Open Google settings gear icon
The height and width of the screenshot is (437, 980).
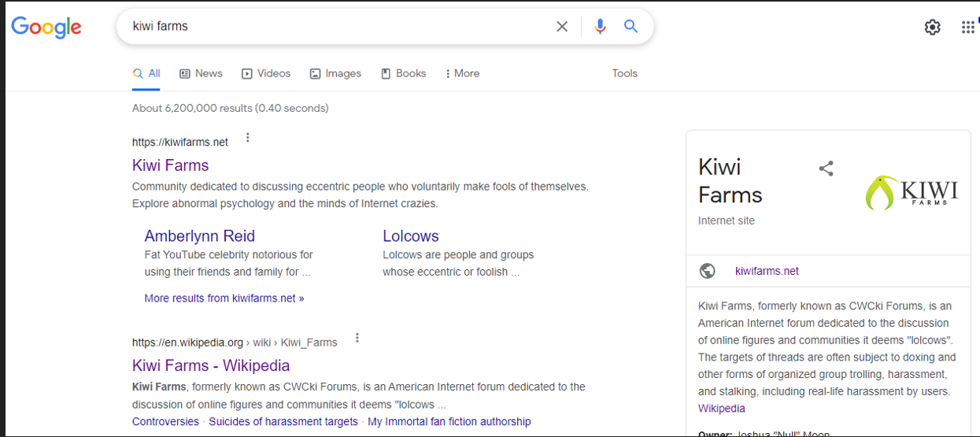pyautogui.click(x=932, y=27)
